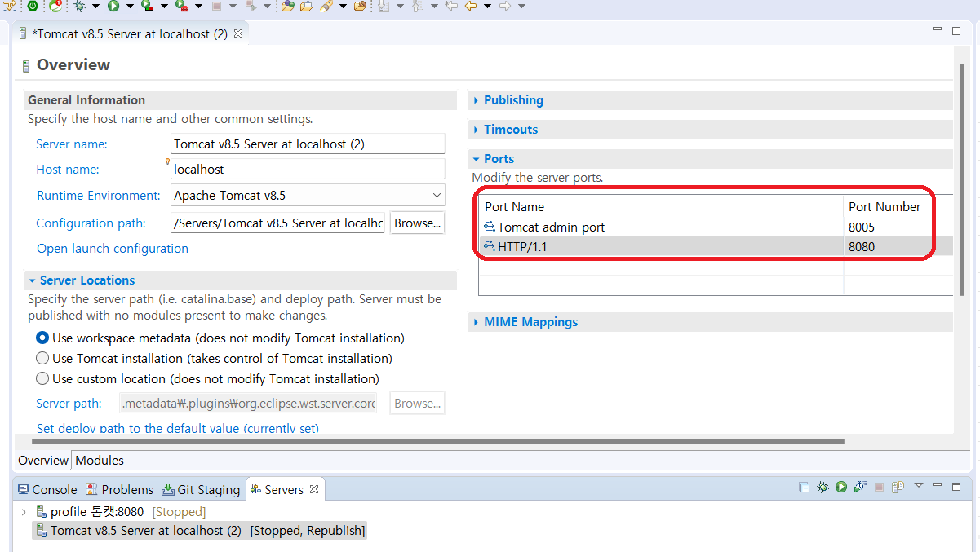Screen dimensions: 980x552
Task: Select profile 톰캣:8080 server entry
Action: [x=120, y=512]
